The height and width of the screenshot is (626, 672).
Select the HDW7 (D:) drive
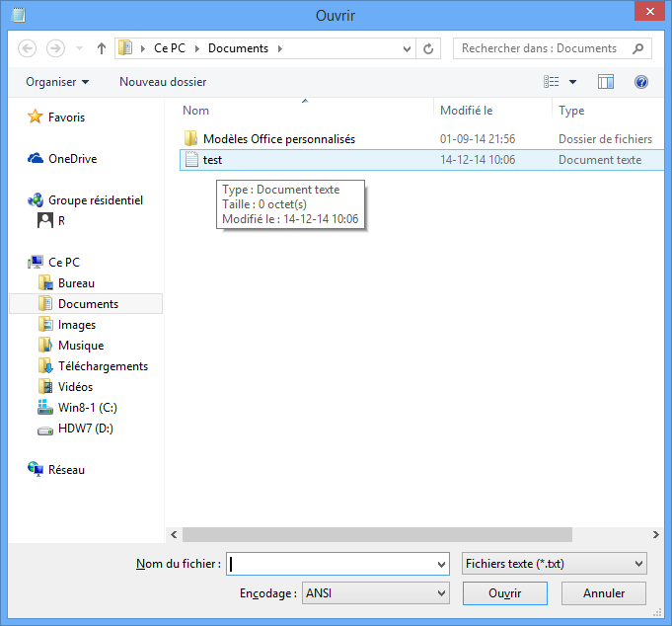(x=86, y=429)
